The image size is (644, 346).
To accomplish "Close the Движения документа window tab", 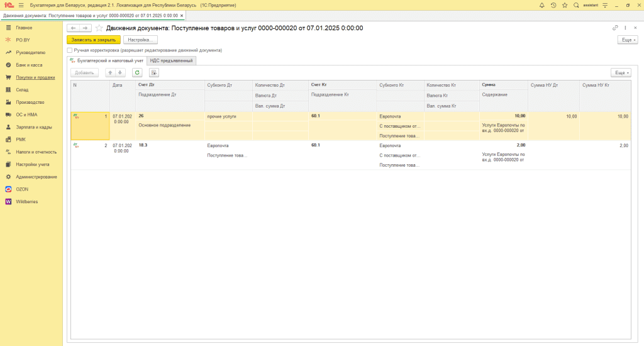I will [182, 16].
